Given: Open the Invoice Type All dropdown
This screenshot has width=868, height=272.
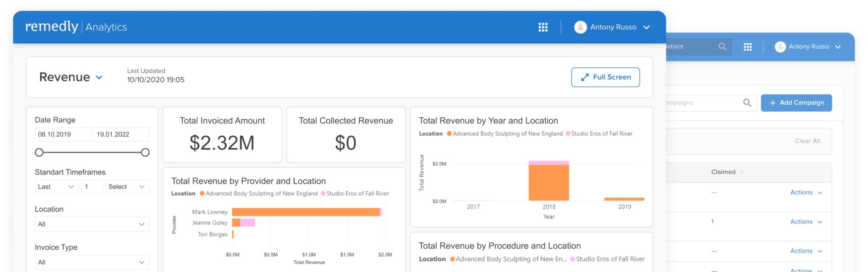Looking at the screenshot, I should (x=92, y=262).
